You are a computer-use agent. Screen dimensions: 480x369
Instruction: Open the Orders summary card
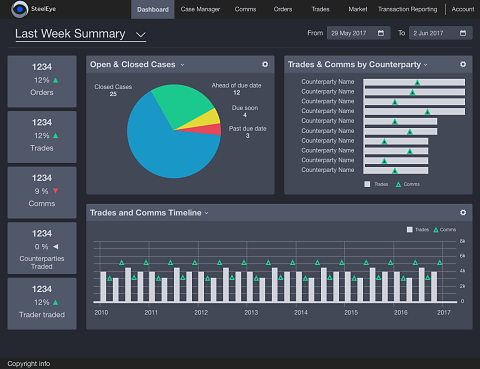pos(42,81)
